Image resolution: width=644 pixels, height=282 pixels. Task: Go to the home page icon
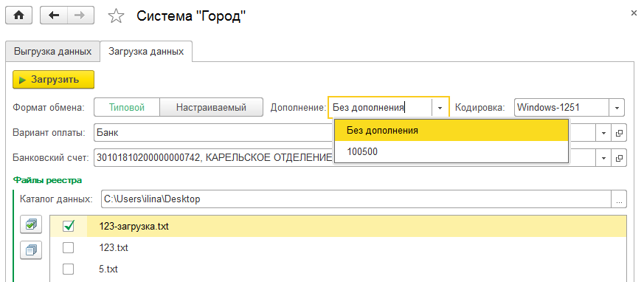[x=18, y=16]
